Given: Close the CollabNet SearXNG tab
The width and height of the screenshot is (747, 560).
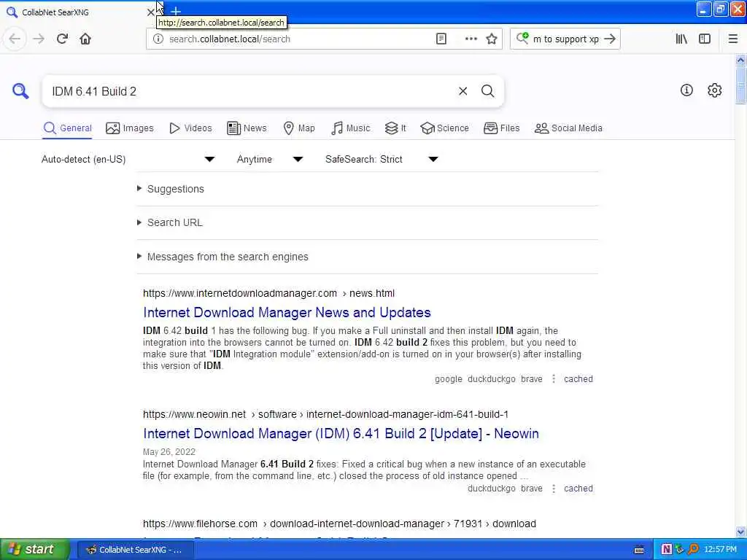Looking at the screenshot, I should (x=150, y=12).
